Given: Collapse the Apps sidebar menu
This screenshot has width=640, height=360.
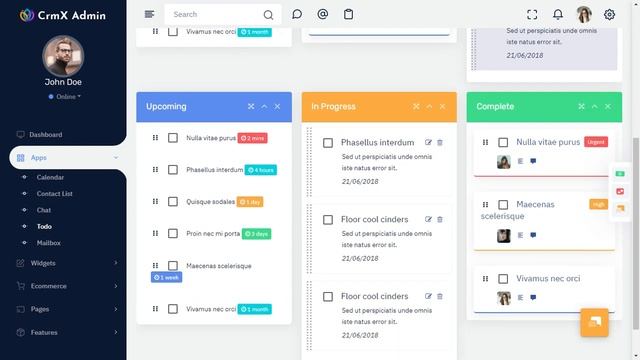Looking at the screenshot, I should 67,158.
